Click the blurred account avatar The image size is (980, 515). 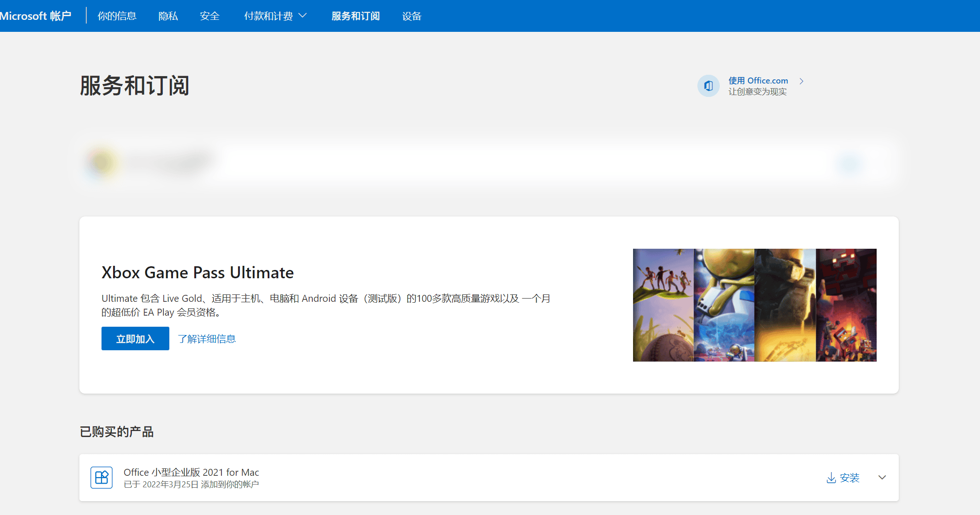tap(101, 162)
